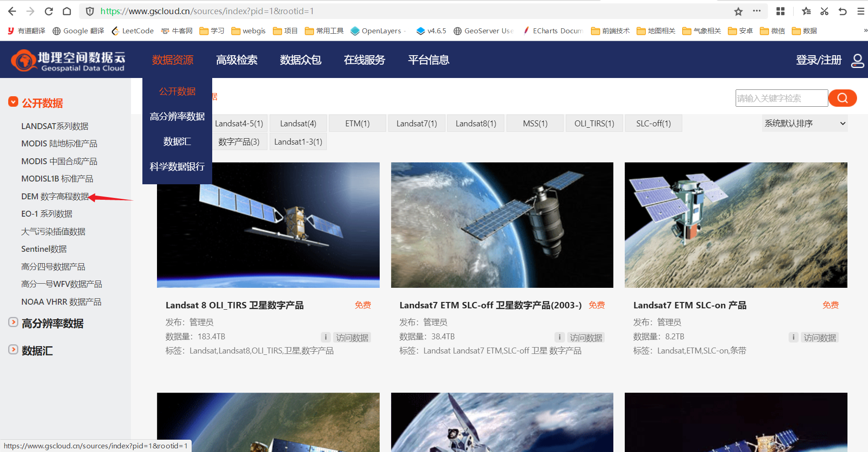Open the 学习 bookmarks folder
Viewport: 868px width, 452px height.
(x=212, y=31)
